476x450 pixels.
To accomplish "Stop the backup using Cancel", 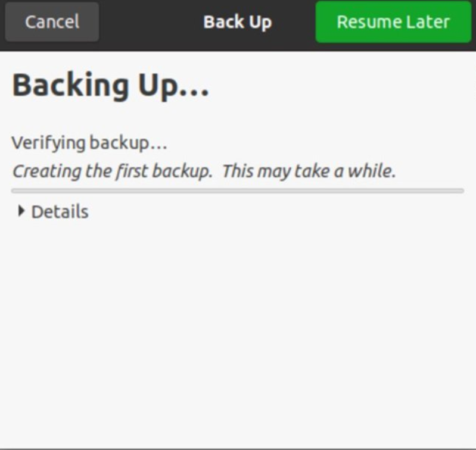I will [52, 22].
